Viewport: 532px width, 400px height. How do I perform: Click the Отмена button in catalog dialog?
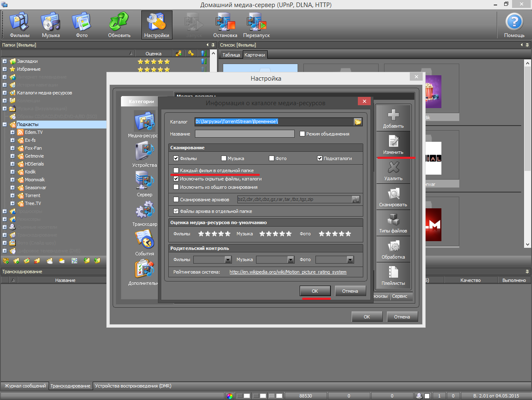pos(350,291)
